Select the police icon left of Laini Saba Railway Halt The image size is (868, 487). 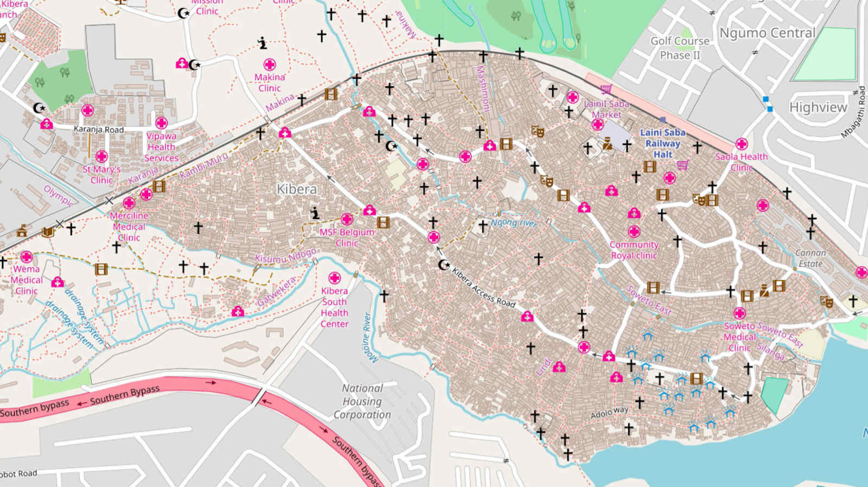(607, 143)
